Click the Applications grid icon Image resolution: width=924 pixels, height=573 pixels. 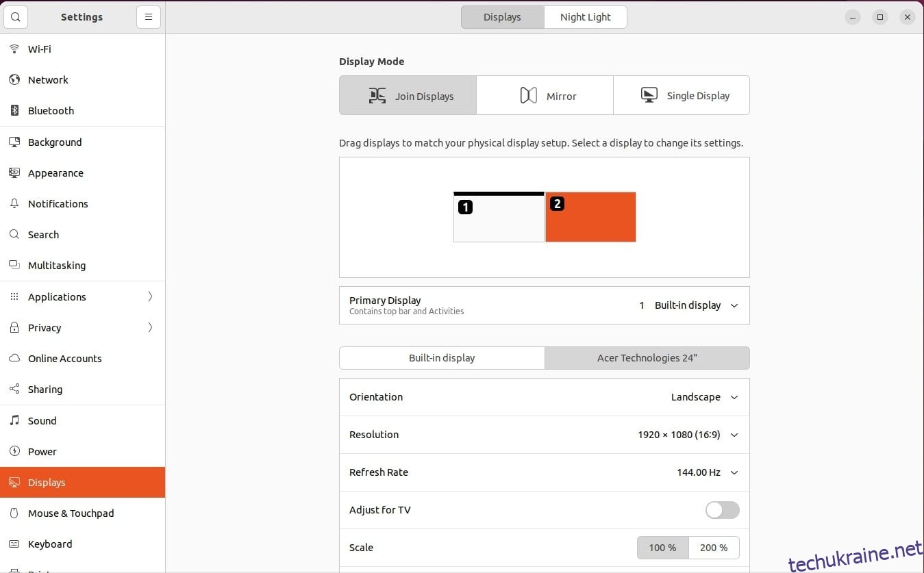(x=14, y=297)
